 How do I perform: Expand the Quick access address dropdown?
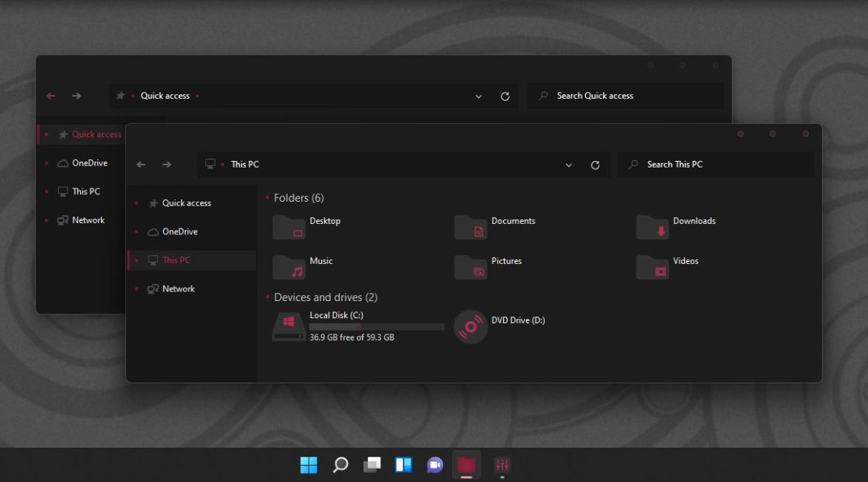(x=479, y=96)
